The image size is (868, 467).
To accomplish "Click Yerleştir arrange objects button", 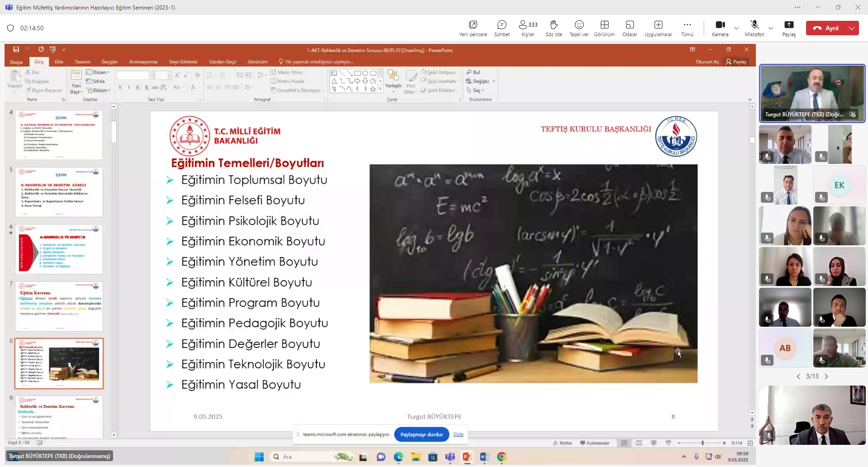I will pos(393,81).
